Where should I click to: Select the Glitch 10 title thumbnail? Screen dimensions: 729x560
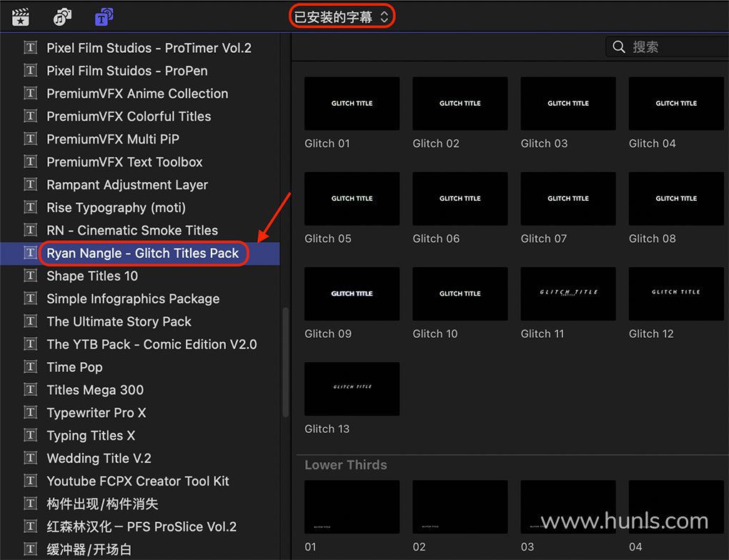[x=460, y=294]
